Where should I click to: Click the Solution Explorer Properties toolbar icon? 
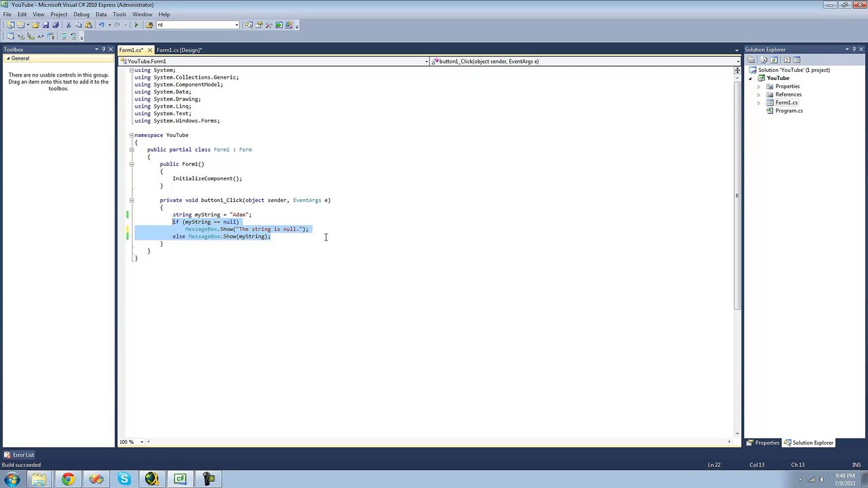751,60
